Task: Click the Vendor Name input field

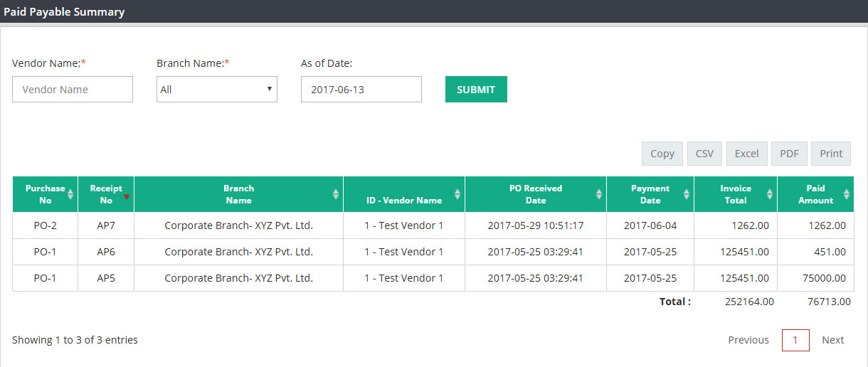Action: pos(73,89)
